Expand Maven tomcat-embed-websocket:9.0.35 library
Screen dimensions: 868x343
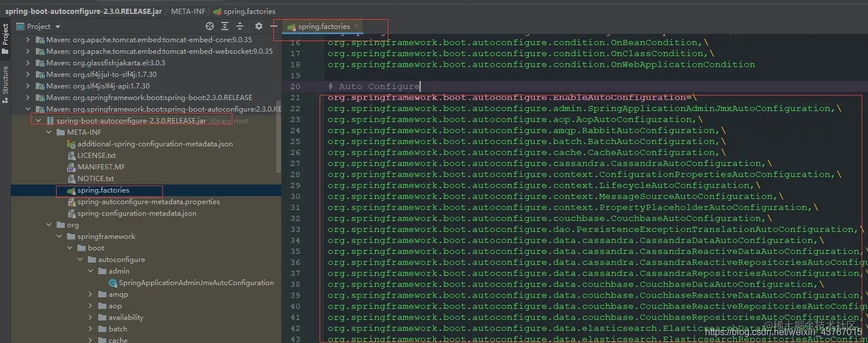pyautogui.click(x=28, y=51)
